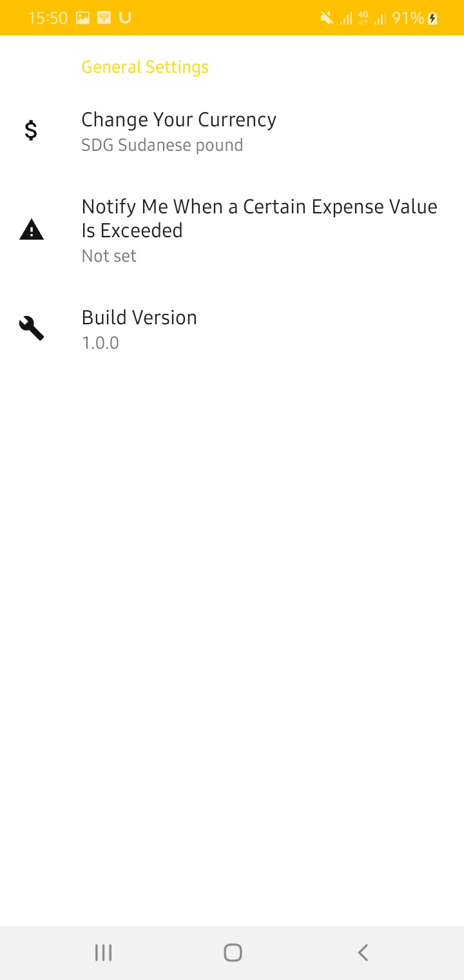This screenshot has width=464, height=980.
Task: Tap the Not set notification value
Action: 109,256
